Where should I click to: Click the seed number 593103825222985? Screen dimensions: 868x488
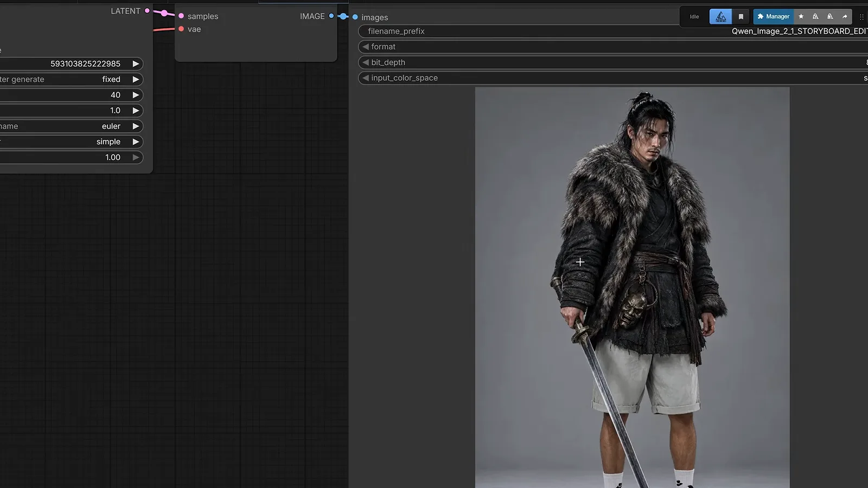[x=85, y=63]
